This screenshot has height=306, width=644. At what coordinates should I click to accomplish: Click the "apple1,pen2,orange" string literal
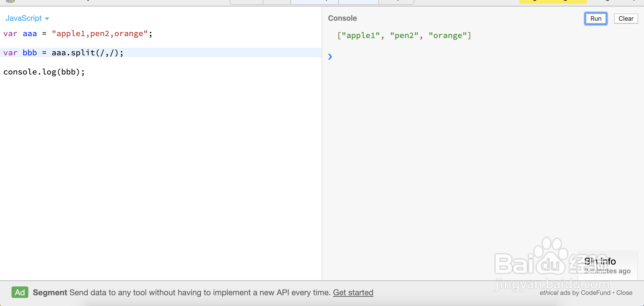[x=100, y=34]
